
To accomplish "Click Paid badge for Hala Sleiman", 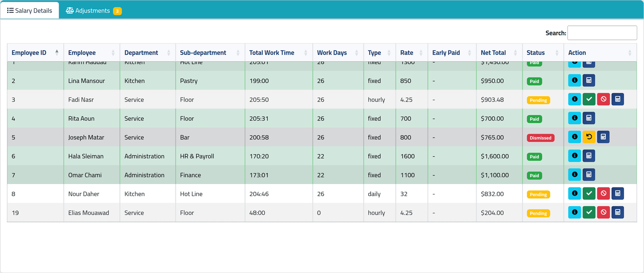I will [535, 157].
